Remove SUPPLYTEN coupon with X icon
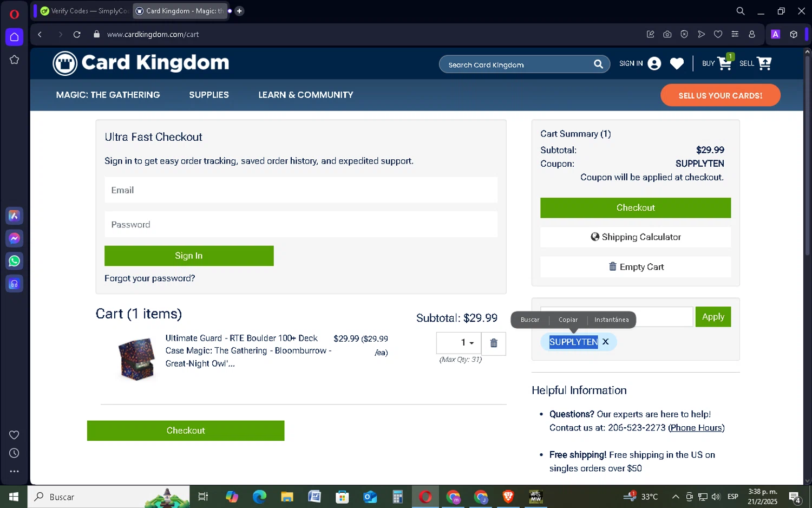The image size is (812, 508). [x=606, y=342]
